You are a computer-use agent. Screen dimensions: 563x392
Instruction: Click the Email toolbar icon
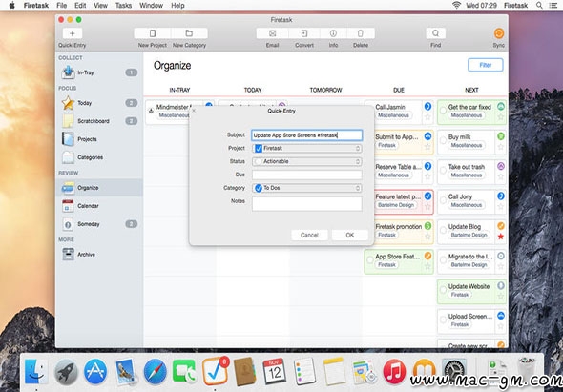(x=273, y=33)
